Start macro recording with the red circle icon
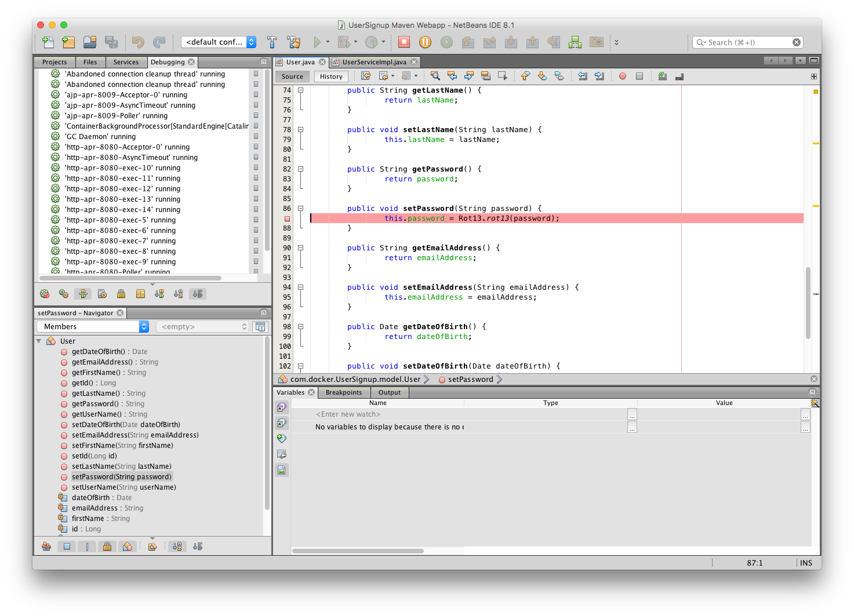This screenshot has width=854, height=616. [x=623, y=76]
